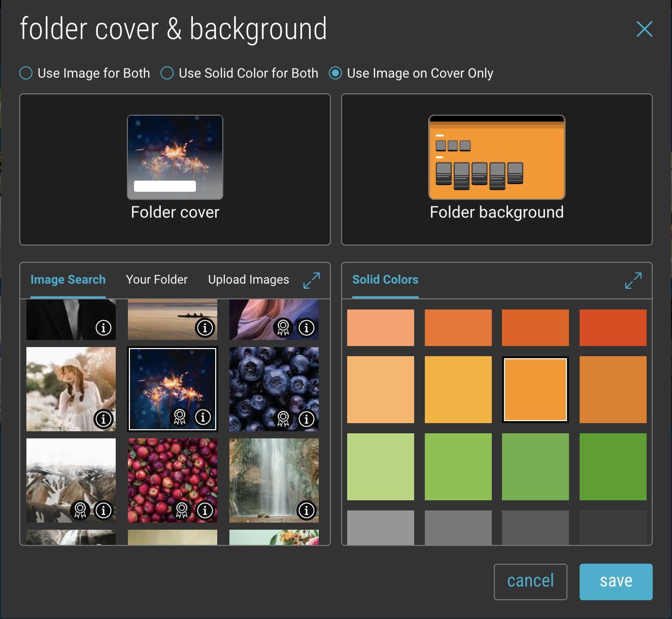Switch to the Your Folder tab
Image resolution: width=672 pixels, height=619 pixels.
(156, 280)
